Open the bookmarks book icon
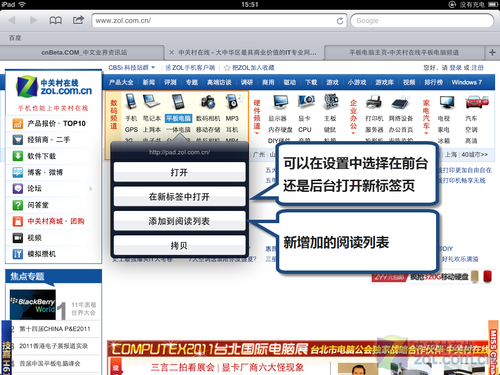Viewport: 500px width, 375px height. tap(56, 21)
